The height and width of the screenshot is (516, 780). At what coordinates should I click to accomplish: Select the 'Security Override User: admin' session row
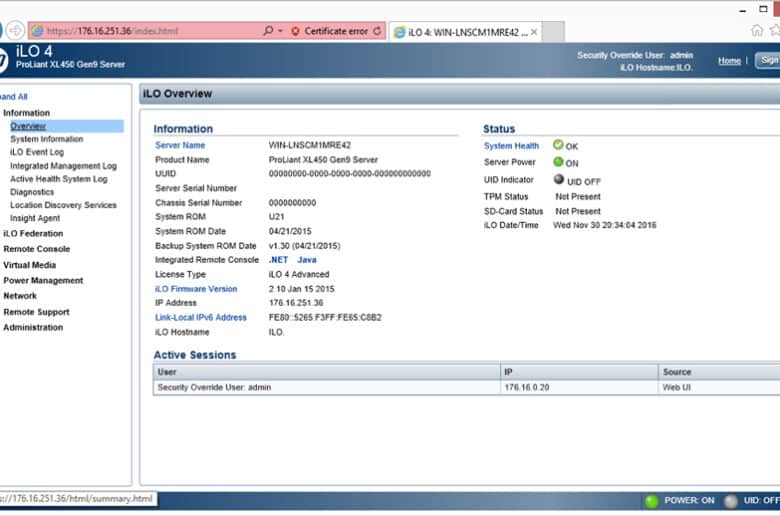pyautogui.click(x=467, y=387)
